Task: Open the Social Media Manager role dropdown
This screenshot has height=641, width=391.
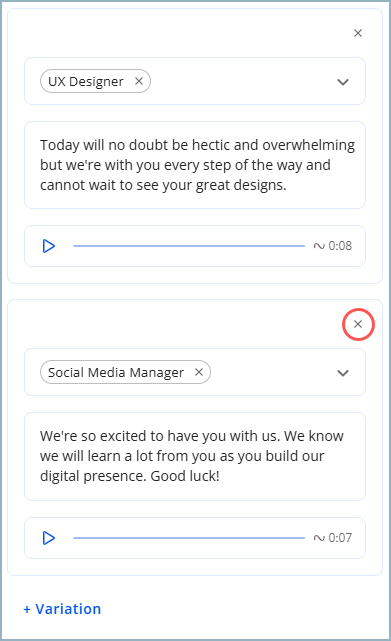Action: 343,373
